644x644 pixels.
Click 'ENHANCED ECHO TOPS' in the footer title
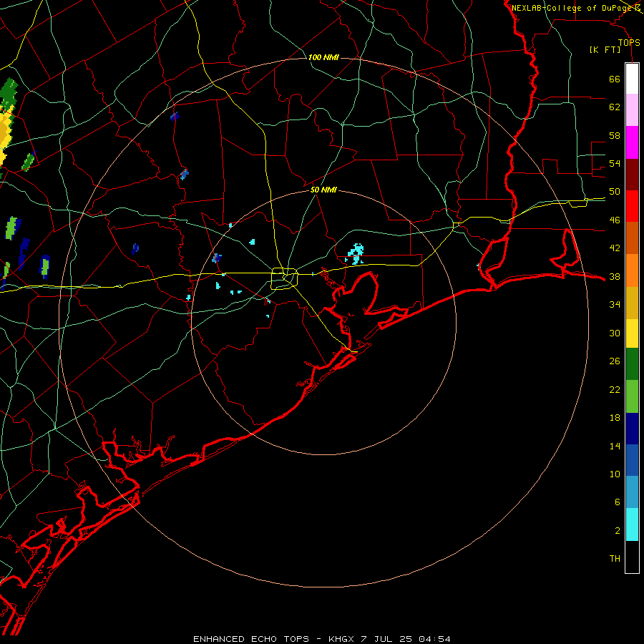click(251, 639)
